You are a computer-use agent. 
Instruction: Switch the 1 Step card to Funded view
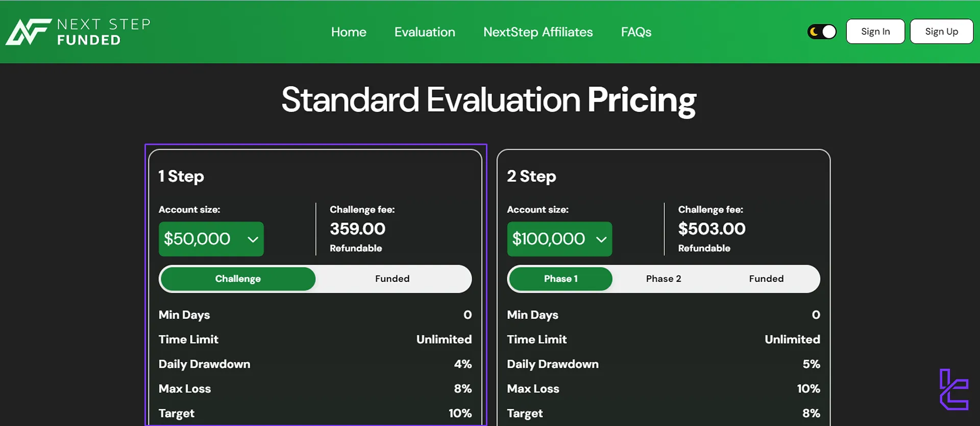tap(392, 278)
